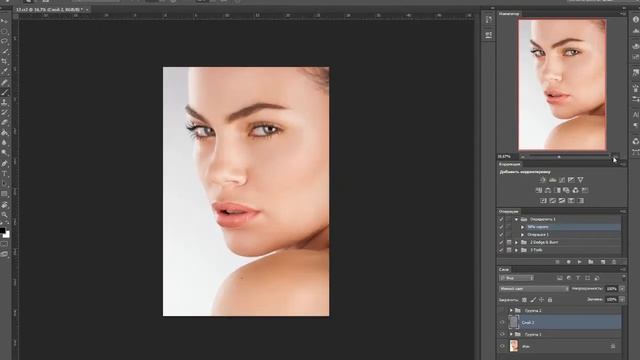Viewport: 640px width, 360px height.
Task: Open the layer filter kind dropdown
Action: click(516, 278)
